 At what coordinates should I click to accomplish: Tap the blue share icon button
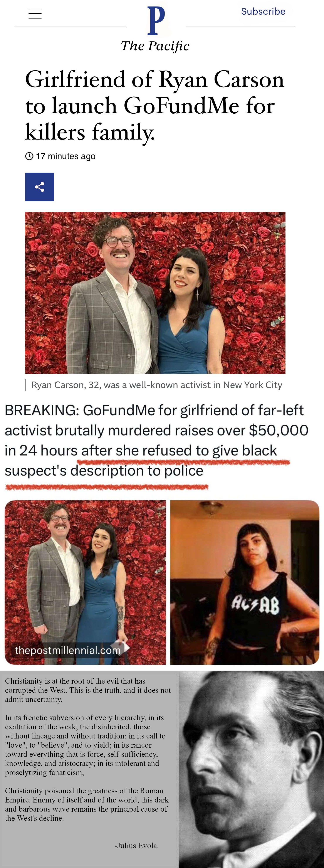tap(39, 187)
